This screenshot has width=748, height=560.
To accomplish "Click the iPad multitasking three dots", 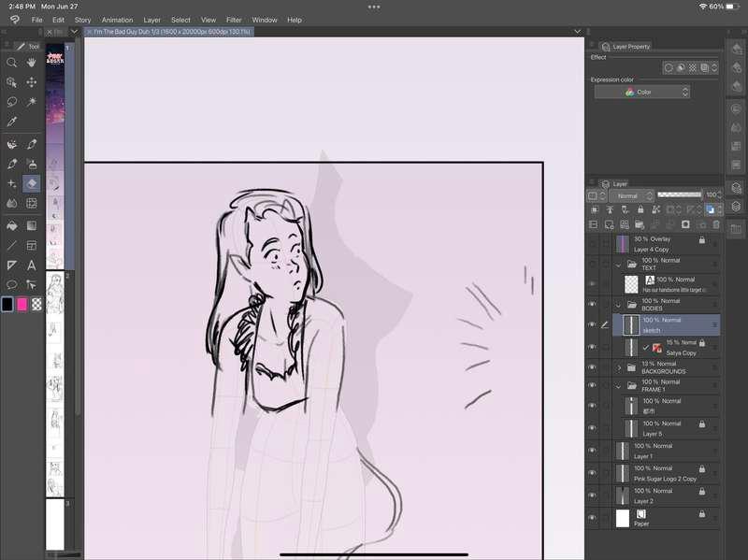I will 374,7.
